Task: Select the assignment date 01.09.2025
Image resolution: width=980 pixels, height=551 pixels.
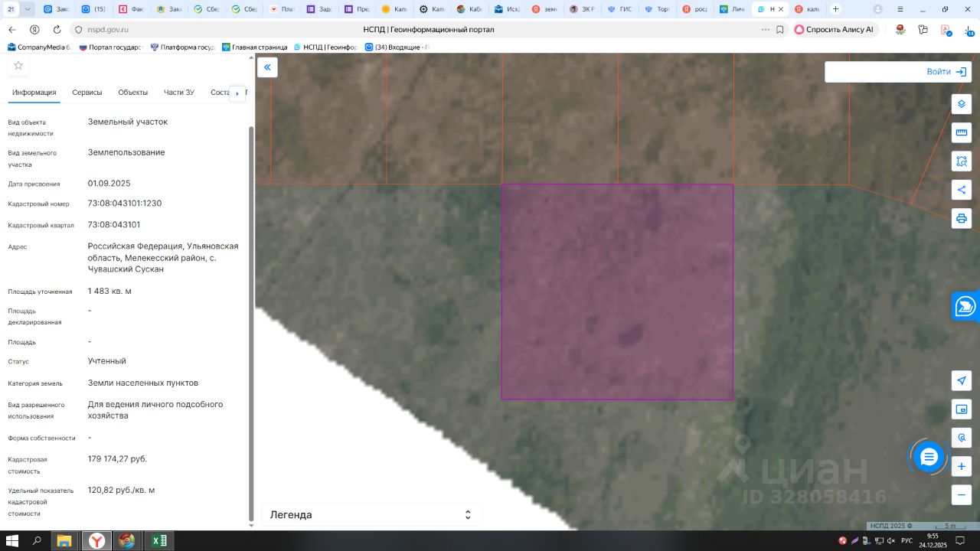Action: [x=109, y=184]
